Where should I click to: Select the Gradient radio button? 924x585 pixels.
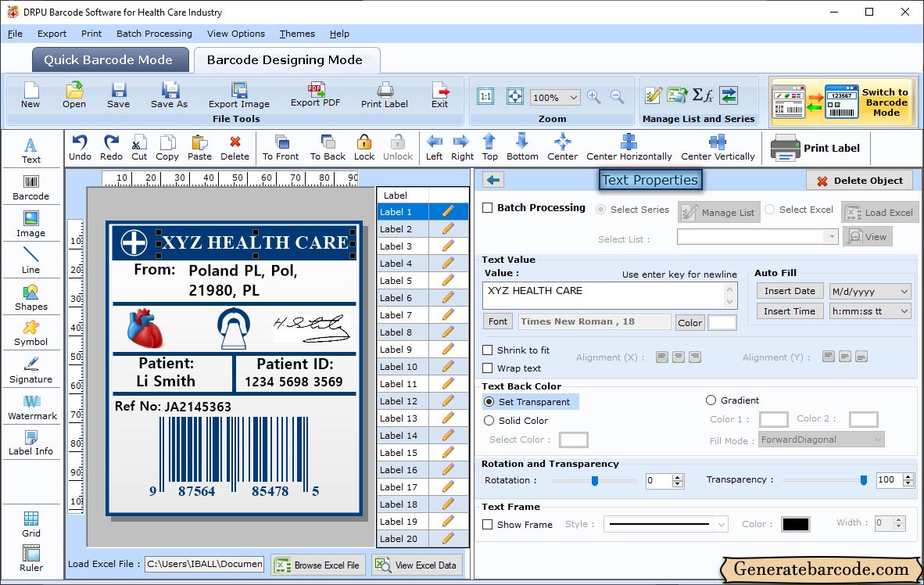pos(711,400)
